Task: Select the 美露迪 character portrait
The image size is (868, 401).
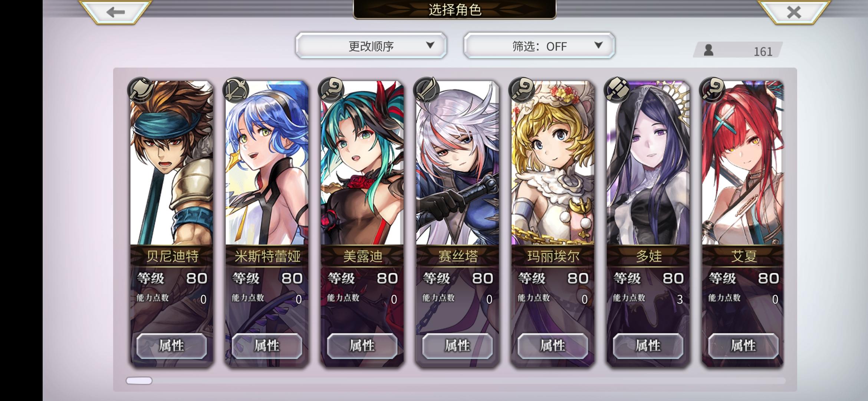Action: (362, 163)
